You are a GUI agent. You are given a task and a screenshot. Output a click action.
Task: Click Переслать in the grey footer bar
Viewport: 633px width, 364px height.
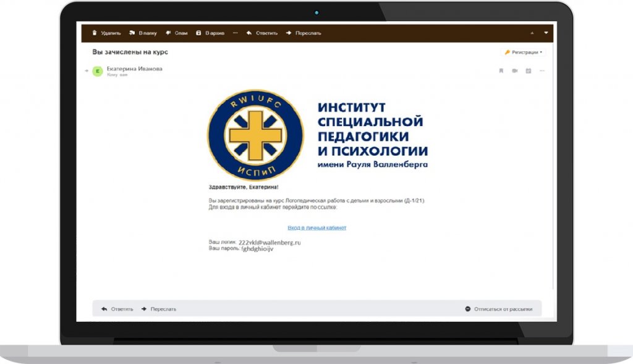159,309
